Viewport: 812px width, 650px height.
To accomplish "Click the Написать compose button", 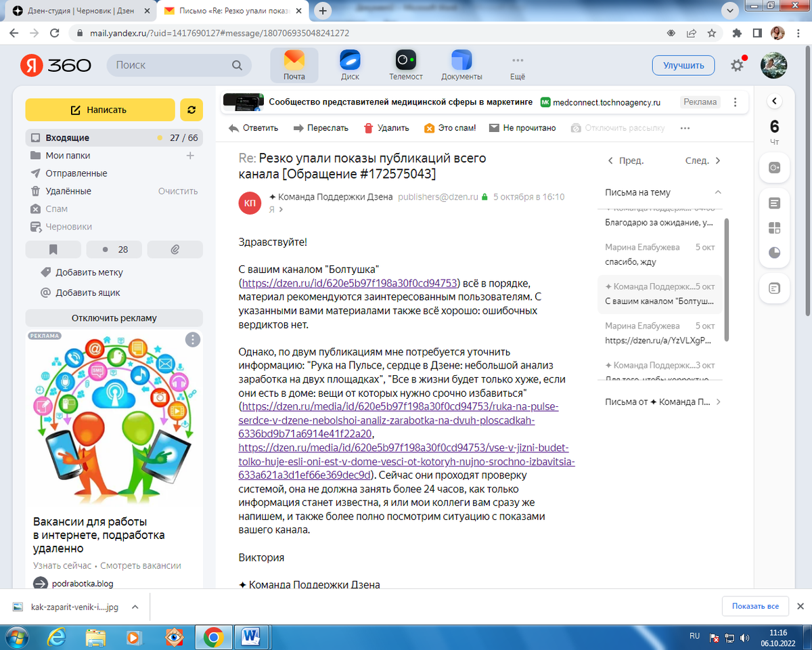I will (100, 110).
